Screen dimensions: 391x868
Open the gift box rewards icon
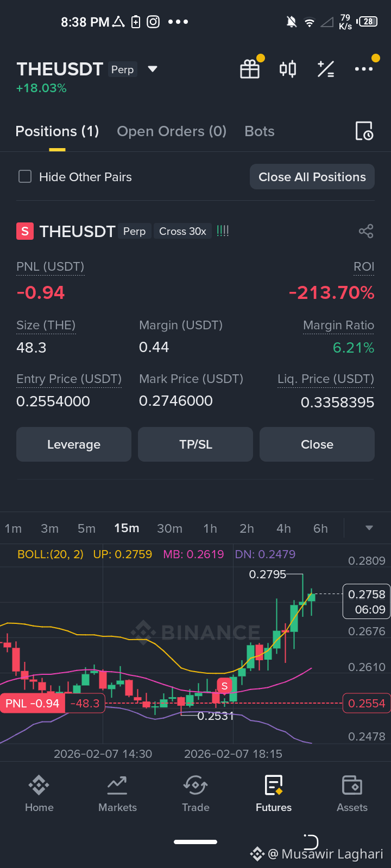[250, 69]
